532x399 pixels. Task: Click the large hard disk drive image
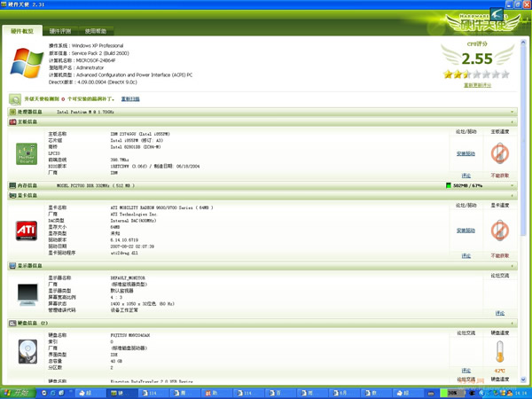(x=27, y=351)
